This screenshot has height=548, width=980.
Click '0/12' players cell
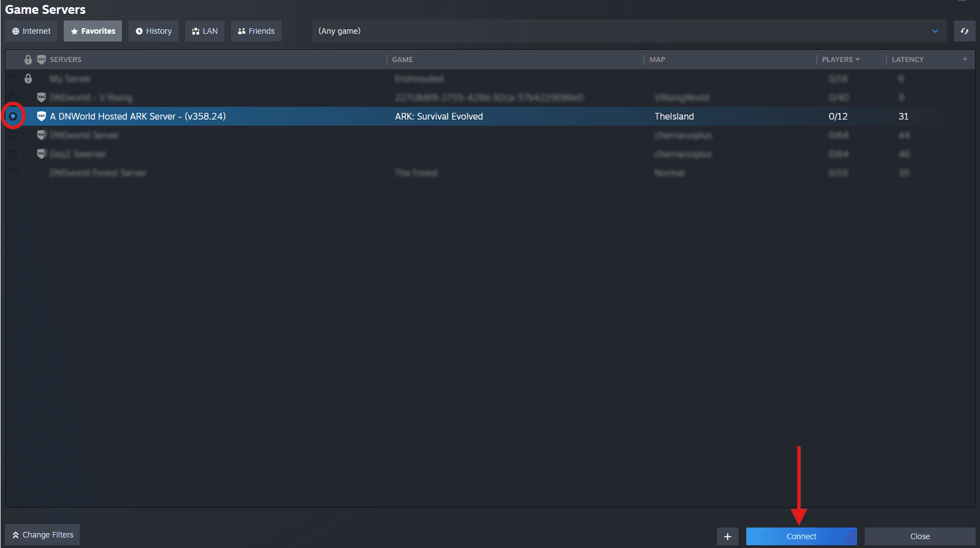pos(838,116)
